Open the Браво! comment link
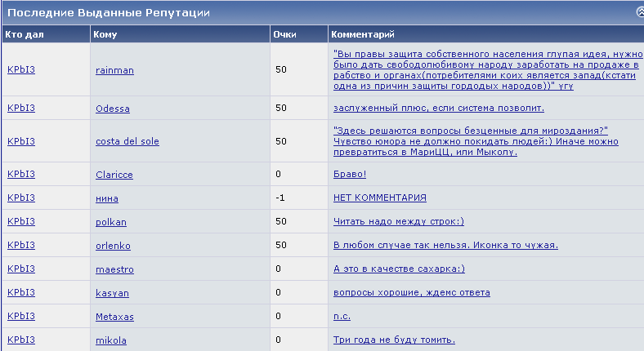 [350, 174]
